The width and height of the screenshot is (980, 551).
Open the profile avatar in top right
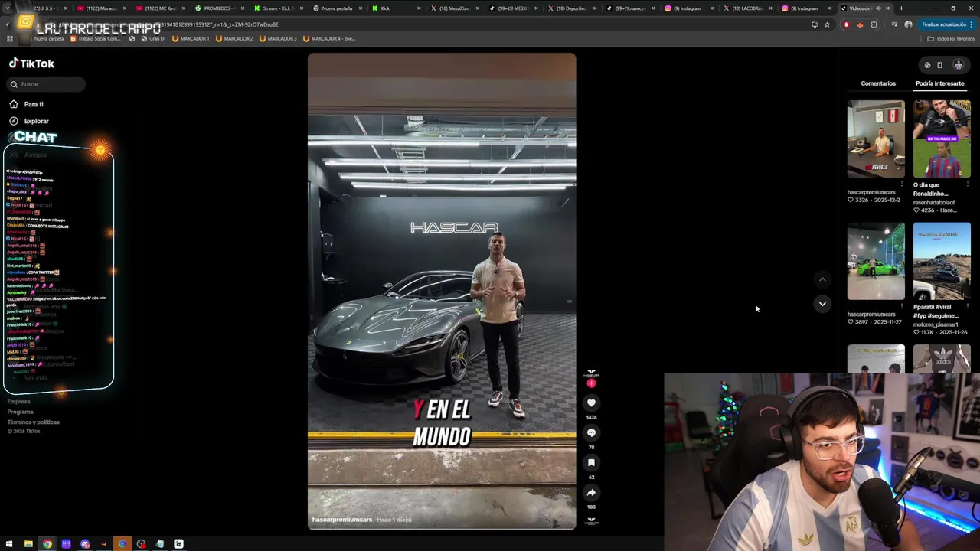(958, 65)
